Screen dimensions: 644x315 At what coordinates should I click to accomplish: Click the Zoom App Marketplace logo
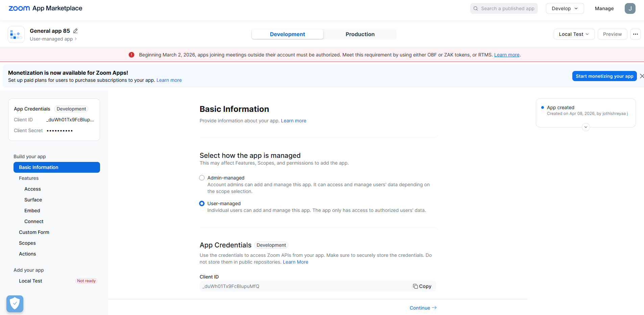coord(45,8)
